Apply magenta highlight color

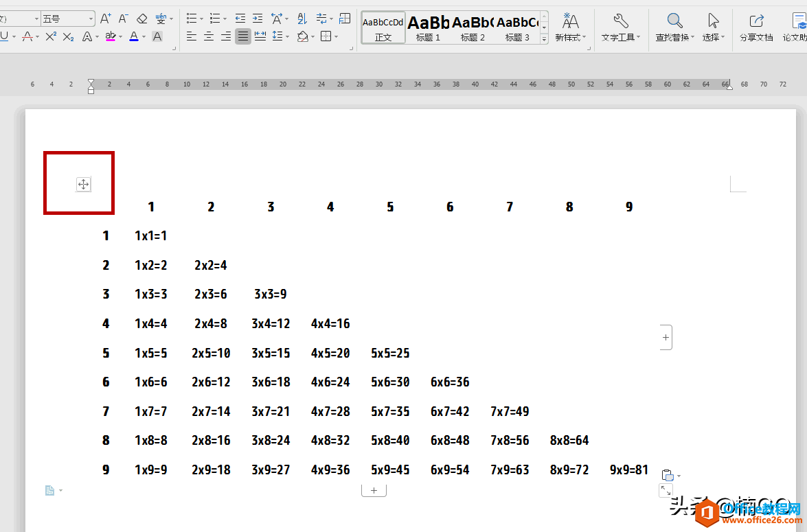point(110,36)
